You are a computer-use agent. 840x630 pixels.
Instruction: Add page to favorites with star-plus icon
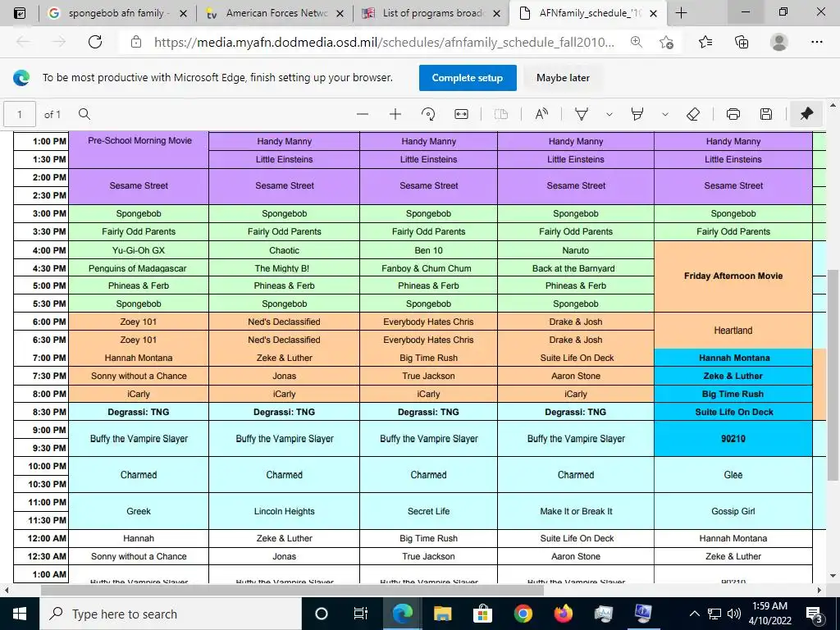pyautogui.click(x=666, y=42)
